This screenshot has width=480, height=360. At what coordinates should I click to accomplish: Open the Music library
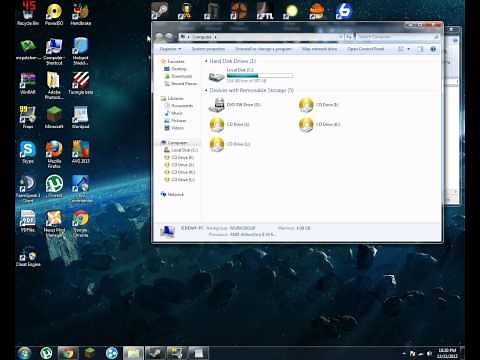click(x=174, y=113)
